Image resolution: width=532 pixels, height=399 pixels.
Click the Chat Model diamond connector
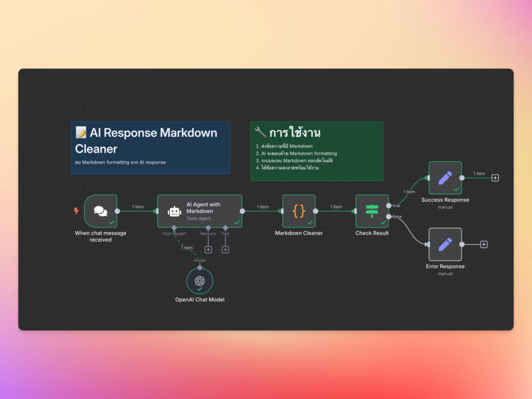174,228
